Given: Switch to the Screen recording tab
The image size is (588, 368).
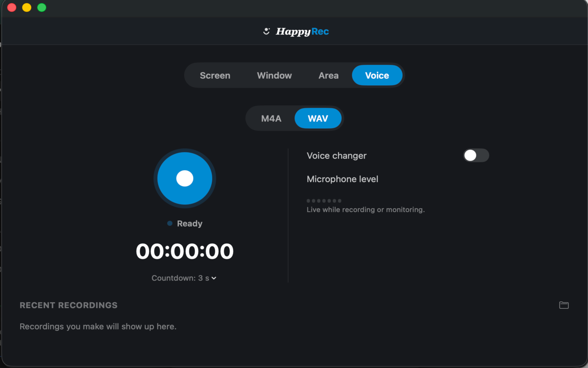Looking at the screenshot, I should pos(215,75).
